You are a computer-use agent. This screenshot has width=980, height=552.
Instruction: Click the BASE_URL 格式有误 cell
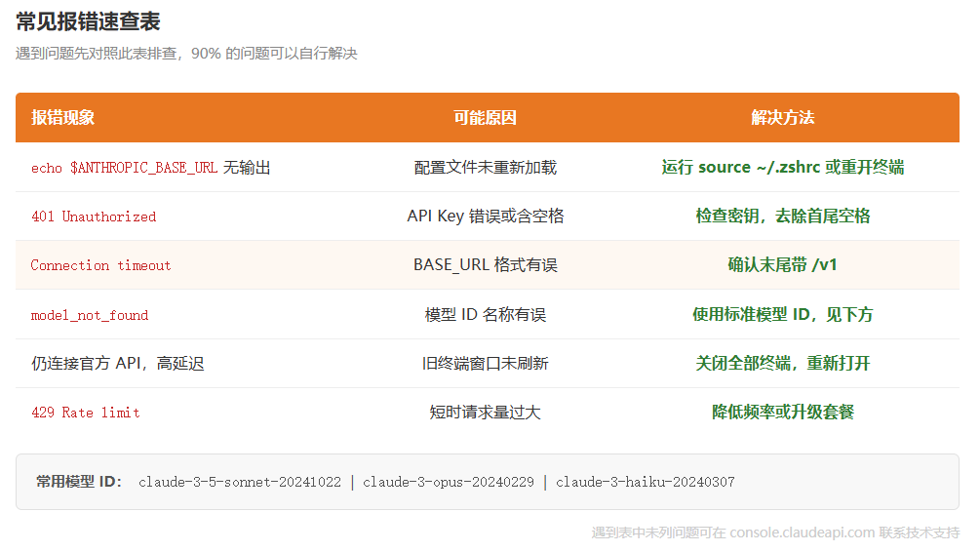(485, 265)
